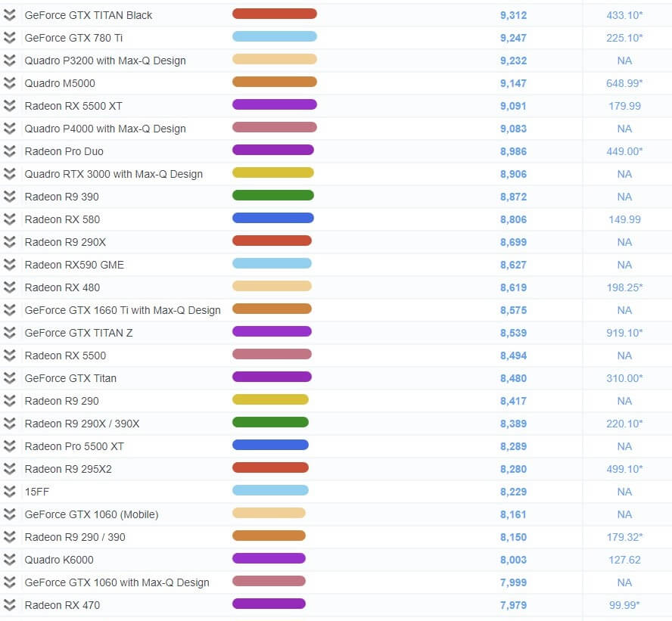672x621 pixels.
Task: Expand the Radeon RX590 GME row chevron
Action: point(9,265)
